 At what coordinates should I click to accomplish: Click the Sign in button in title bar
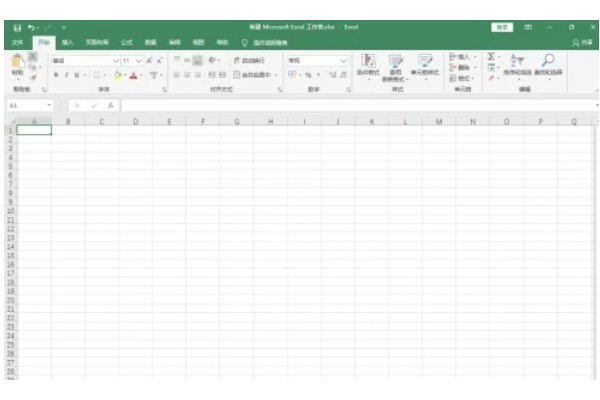coord(502,27)
